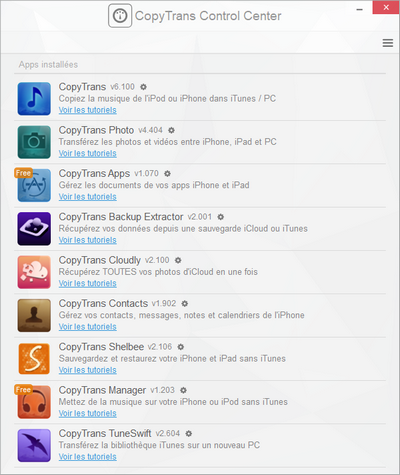Open 'Voir les tutoriels' under CopyTrans Photo
This screenshot has height=475, width=400.
[x=88, y=153]
